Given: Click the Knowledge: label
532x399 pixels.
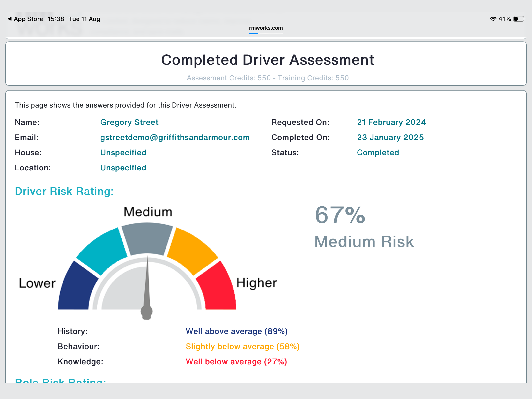Looking at the screenshot, I should [x=80, y=362].
